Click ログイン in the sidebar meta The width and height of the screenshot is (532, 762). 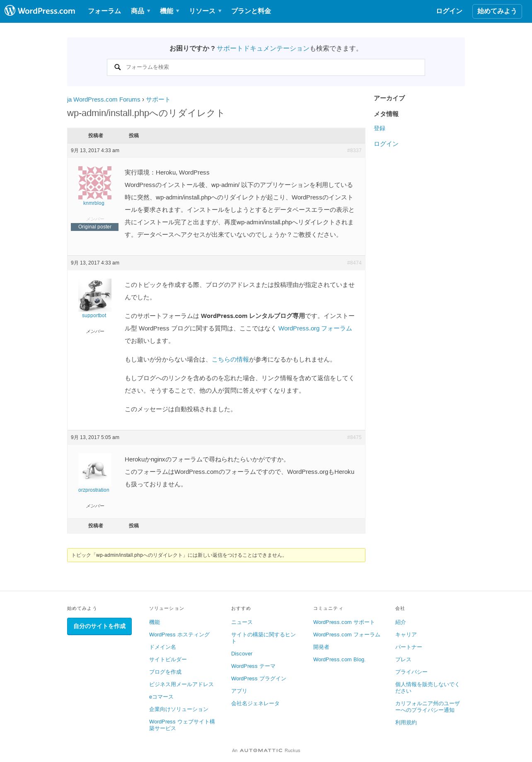tap(386, 144)
